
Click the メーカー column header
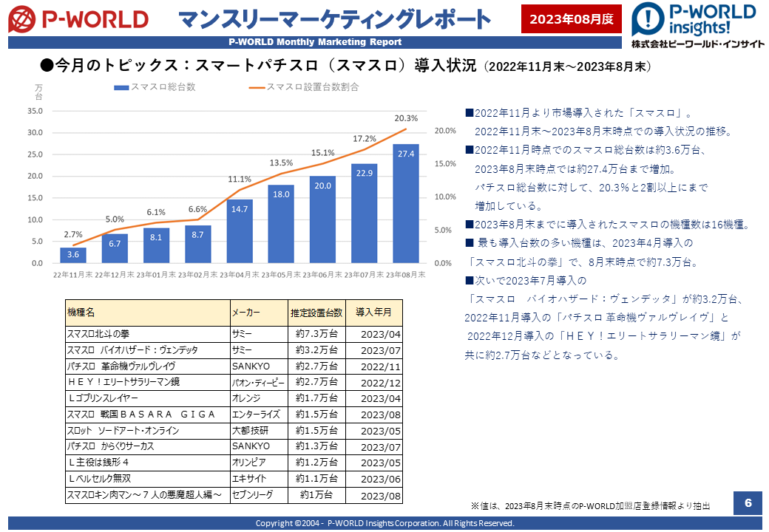pos(259,313)
